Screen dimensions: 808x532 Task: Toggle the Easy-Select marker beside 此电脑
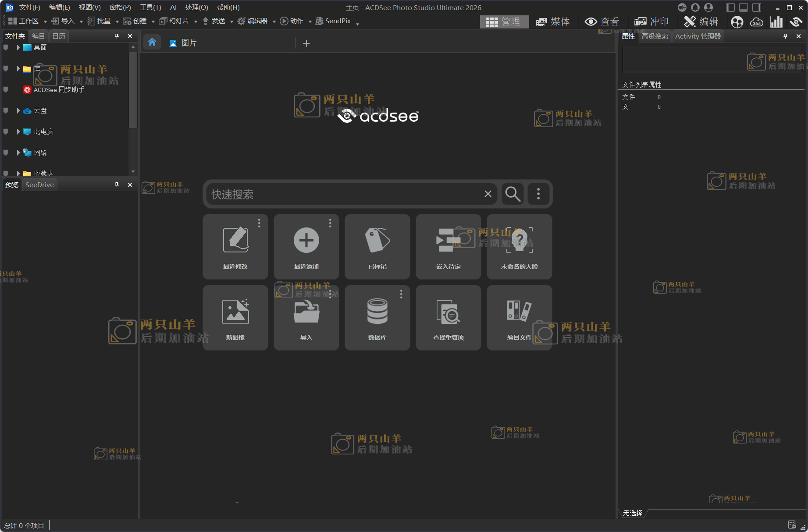point(6,131)
